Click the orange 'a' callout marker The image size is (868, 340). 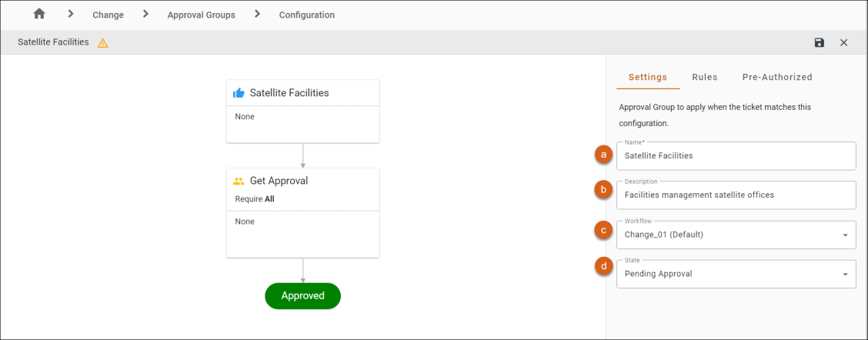(603, 155)
